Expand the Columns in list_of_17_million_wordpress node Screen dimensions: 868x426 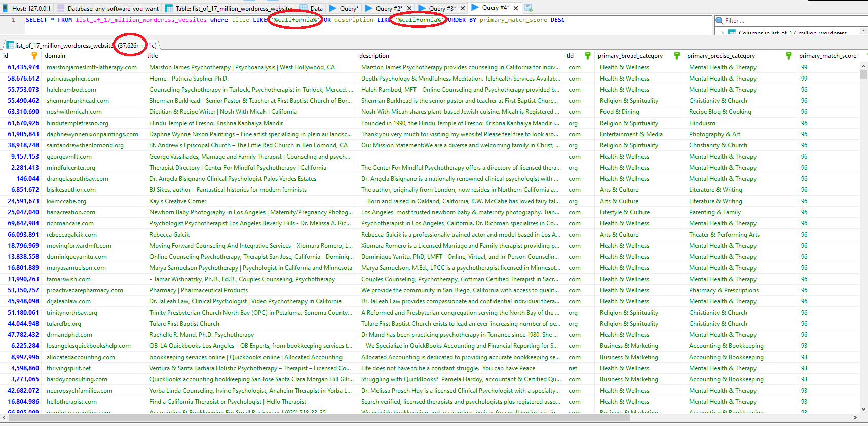coord(722,33)
